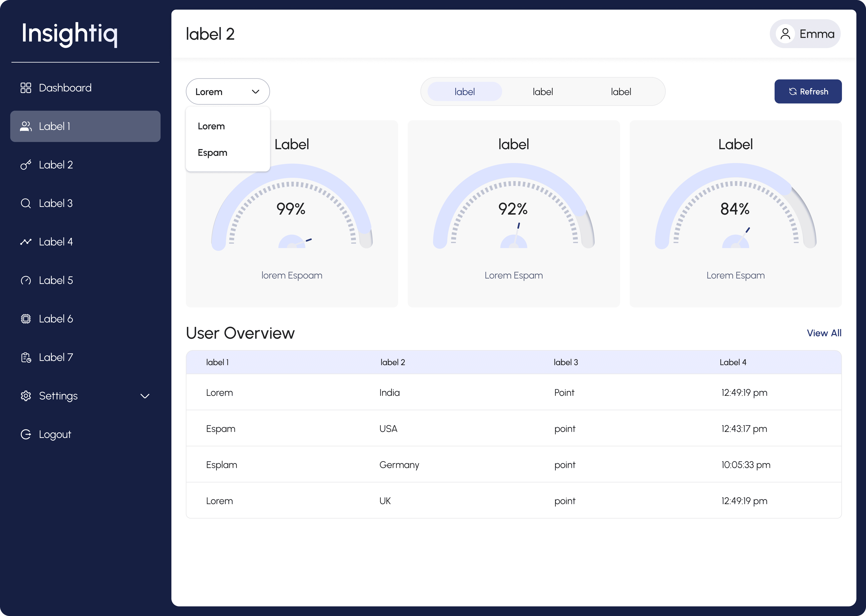
Task: Click the Label 2 key icon
Action: click(x=26, y=165)
